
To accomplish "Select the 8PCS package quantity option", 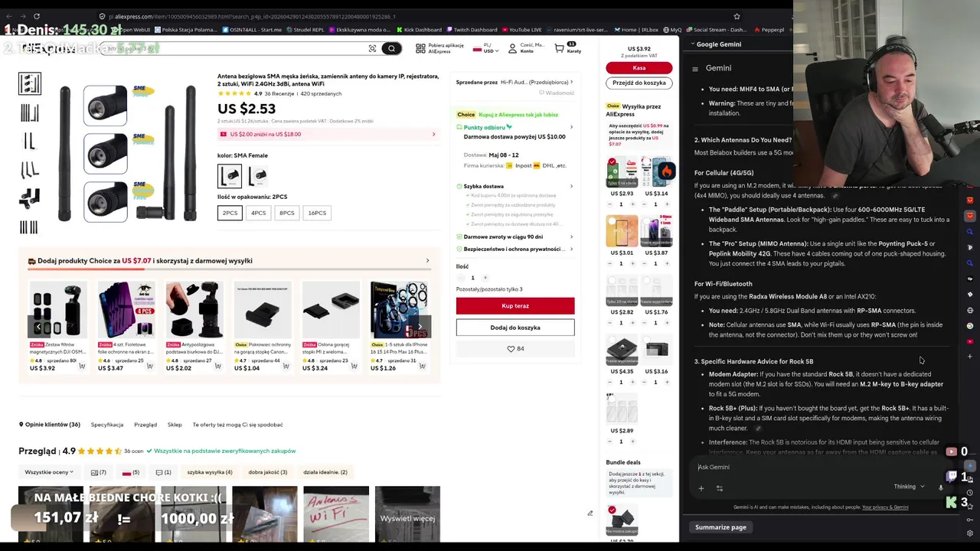I will (286, 213).
